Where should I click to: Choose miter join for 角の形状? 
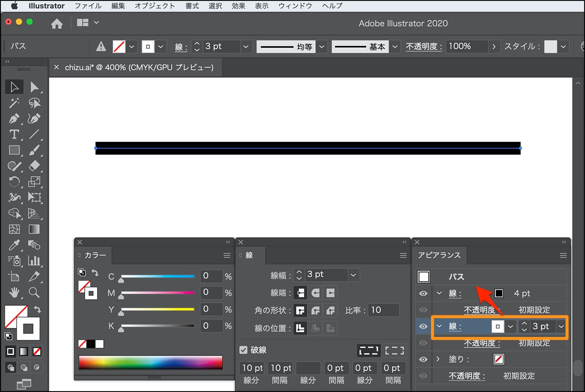click(301, 310)
